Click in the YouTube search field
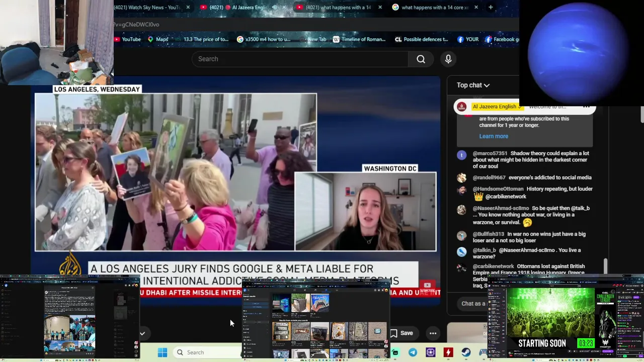 pos(300,59)
